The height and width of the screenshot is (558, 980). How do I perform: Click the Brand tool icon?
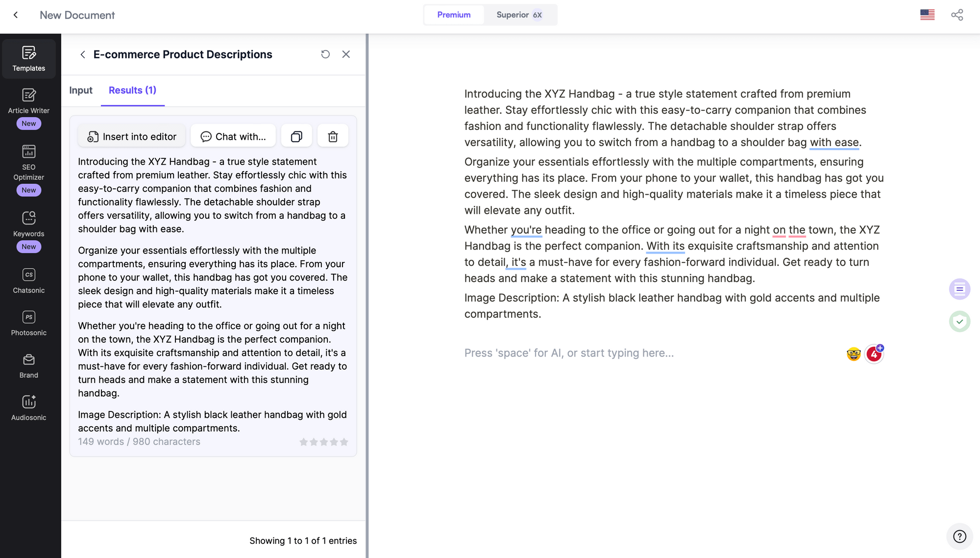[x=28, y=360]
